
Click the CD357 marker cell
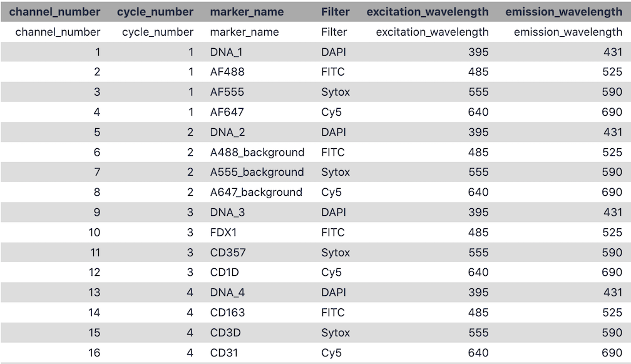[x=228, y=253]
